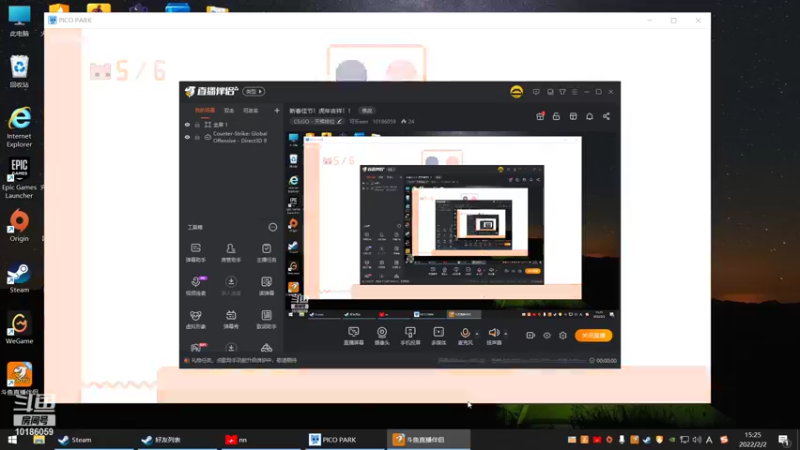Screen dimensions: 800x450
Task: Click the 00:00:00 stream timer
Action: tap(603, 360)
